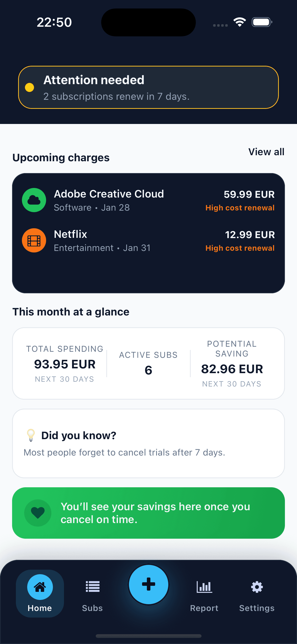Viewport: 297px width, 644px height.
Task: Open the Report bar chart icon
Action: (204, 587)
